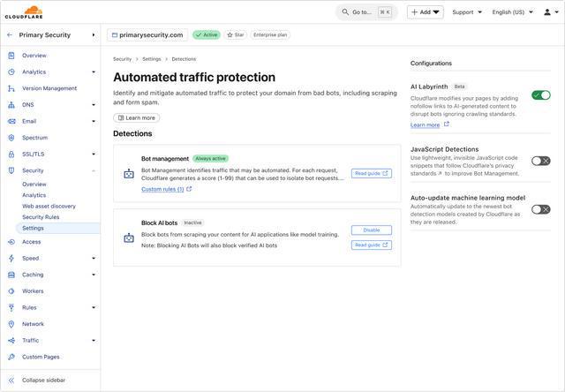The height and width of the screenshot is (392, 565).
Task: Click the Overview document icon in sidebar
Action: click(x=11, y=56)
